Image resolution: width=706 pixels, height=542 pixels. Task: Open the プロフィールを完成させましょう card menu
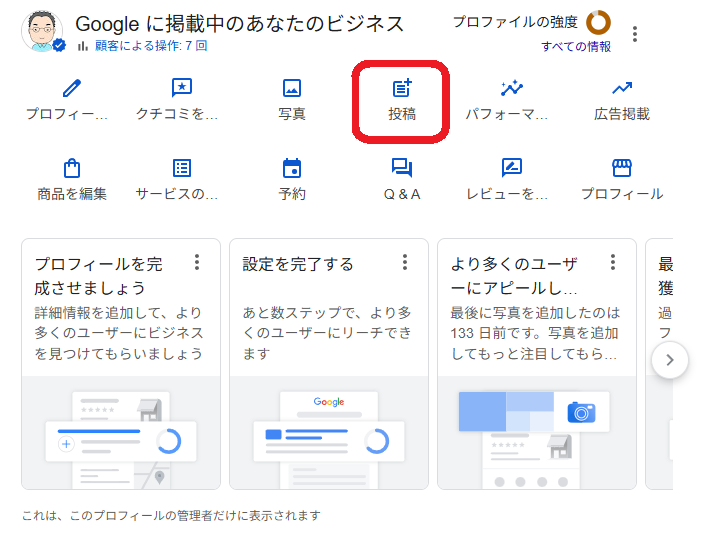(x=197, y=262)
